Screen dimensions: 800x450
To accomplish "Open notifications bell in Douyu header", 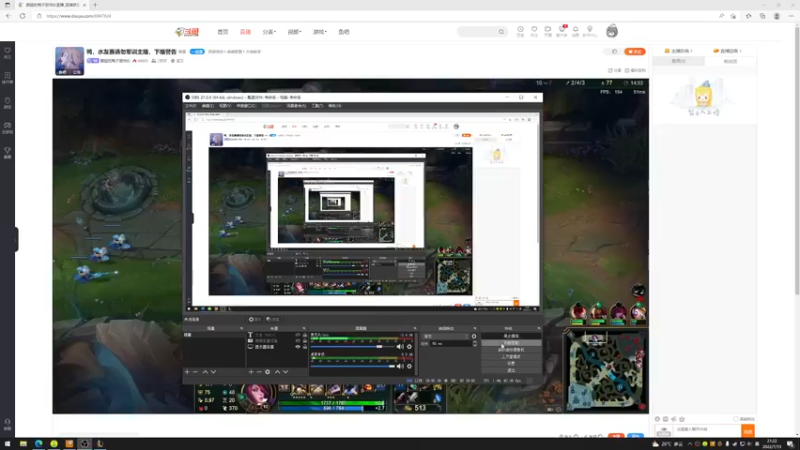I will (576, 31).
